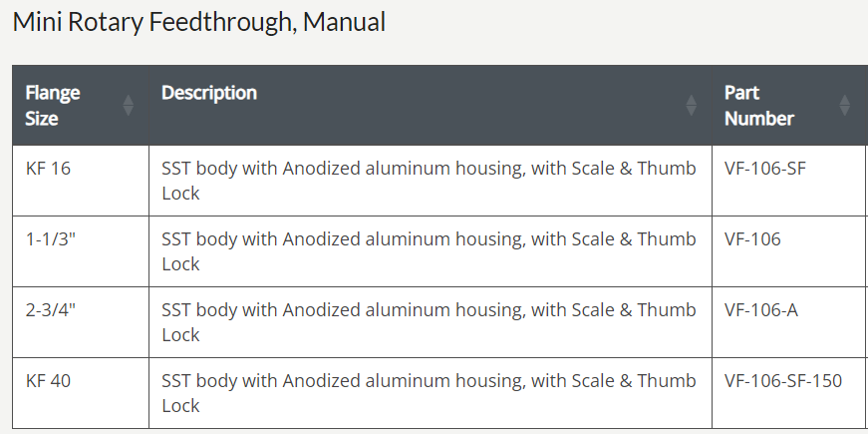Select part number VF-106
868x434 pixels.
pyautogui.click(x=752, y=238)
